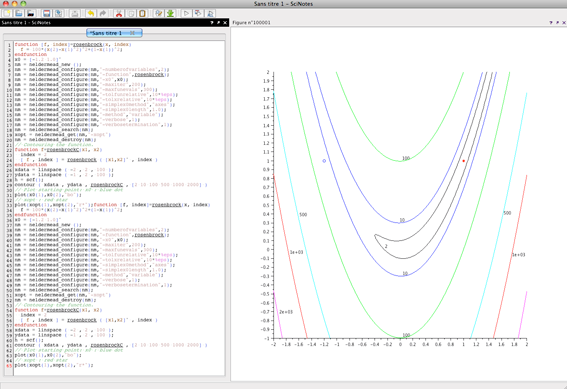Screen dimensions: 567x389
Task: Close the Figure n°100001 panel
Action: pyautogui.click(x=564, y=22)
